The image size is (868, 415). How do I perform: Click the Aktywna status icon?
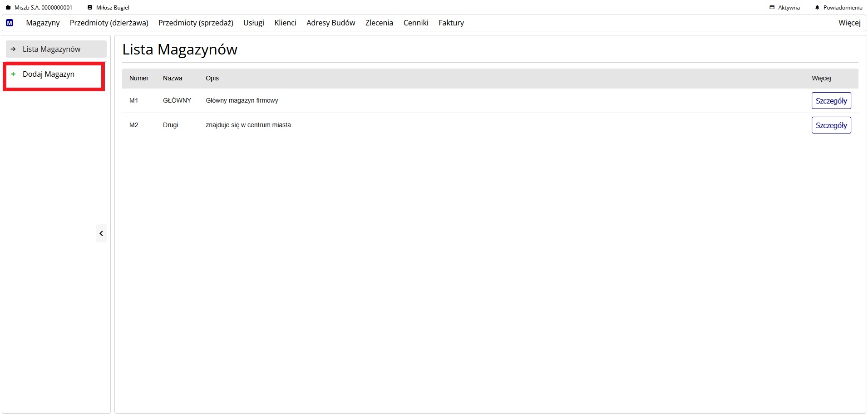[772, 8]
